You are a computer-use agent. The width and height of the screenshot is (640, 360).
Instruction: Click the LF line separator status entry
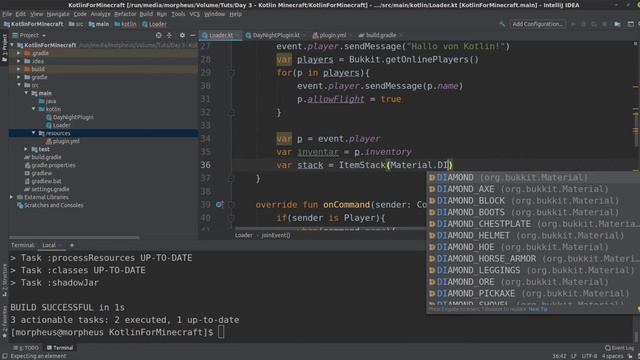point(573,356)
